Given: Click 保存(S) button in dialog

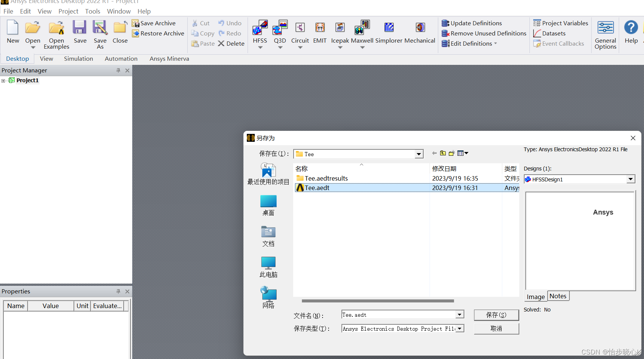Looking at the screenshot, I should [x=496, y=315].
